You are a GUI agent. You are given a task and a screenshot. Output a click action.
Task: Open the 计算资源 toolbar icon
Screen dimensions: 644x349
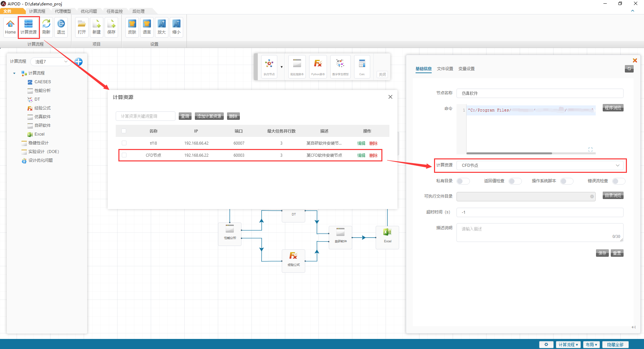[x=29, y=27]
